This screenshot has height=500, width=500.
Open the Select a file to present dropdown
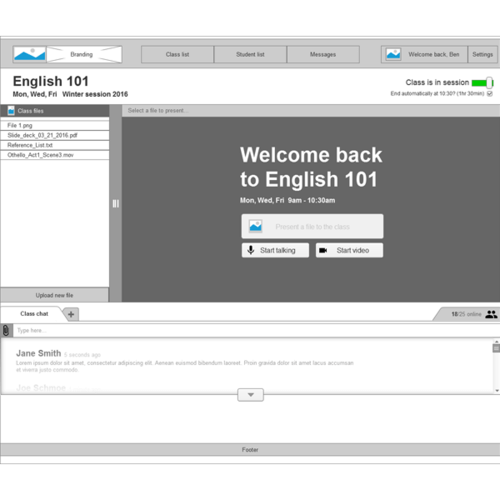[x=311, y=111]
